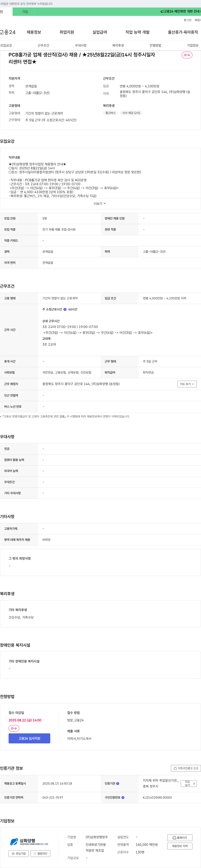Click 국민연금, 고용보험, 산재보험, 건강보험 text
The height and width of the screenshot is (868, 201).
tap(67, 373)
